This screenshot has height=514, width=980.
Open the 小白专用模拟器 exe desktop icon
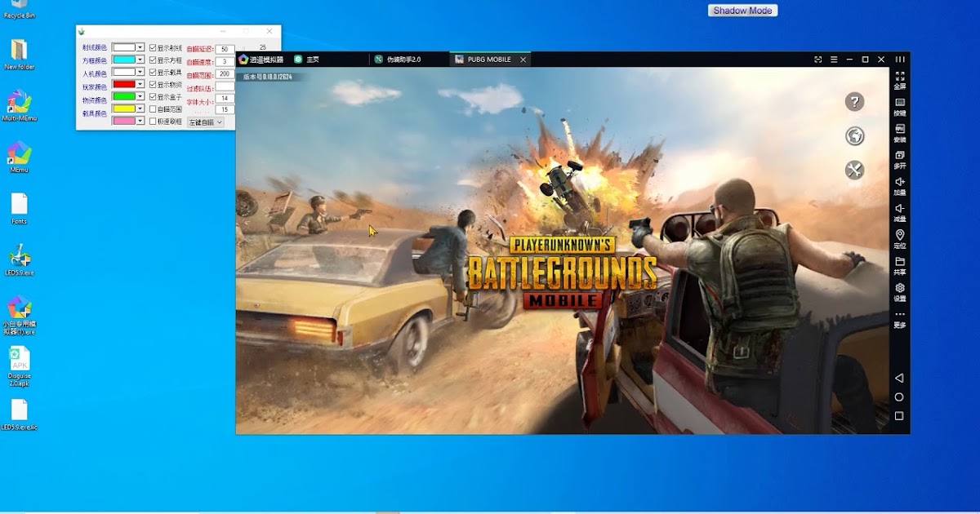point(19,315)
